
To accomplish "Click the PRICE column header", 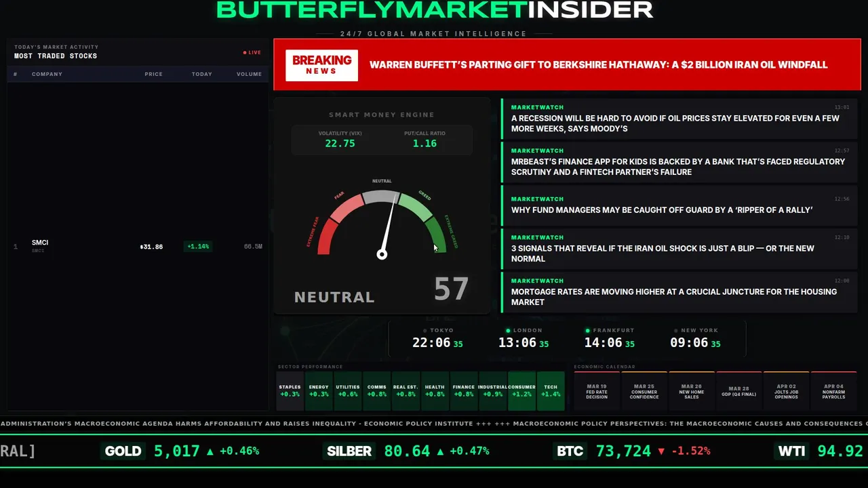I will point(153,74).
